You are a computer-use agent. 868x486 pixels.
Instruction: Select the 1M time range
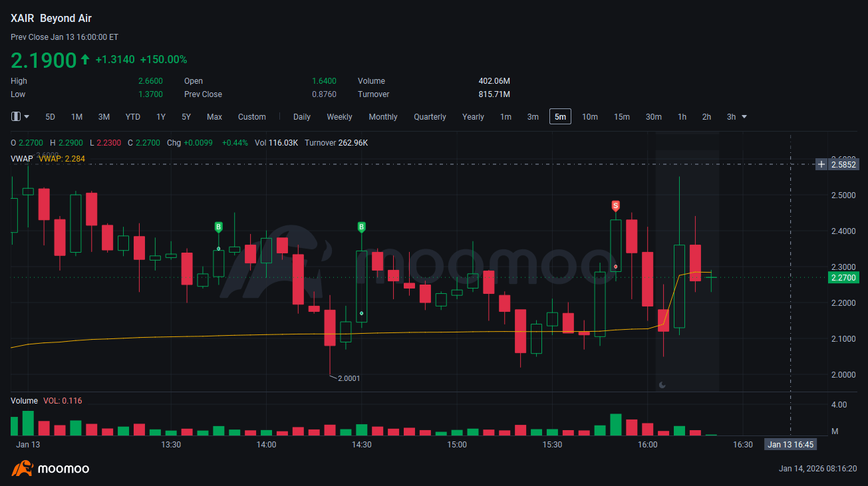[76, 117]
